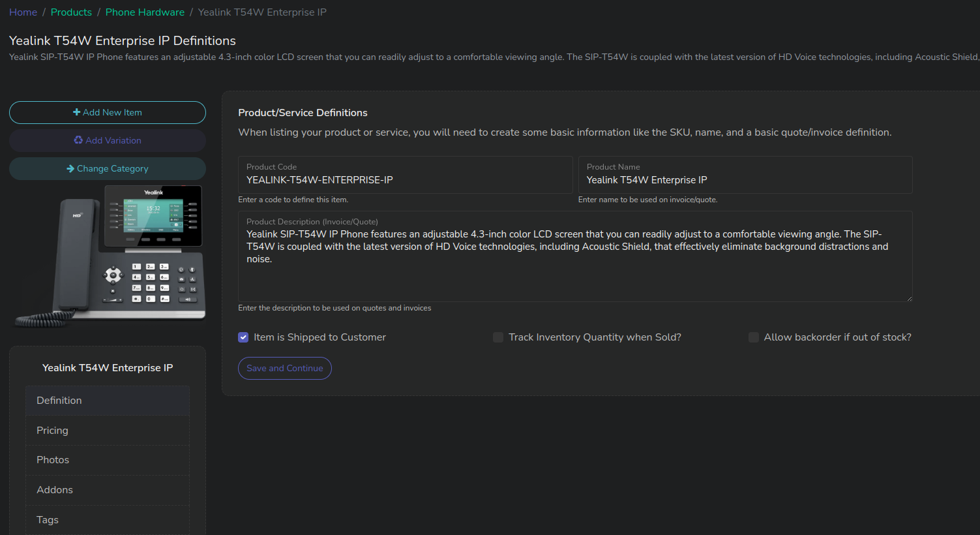Go to the Addons section
The image size is (980, 535).
(108, 490)
